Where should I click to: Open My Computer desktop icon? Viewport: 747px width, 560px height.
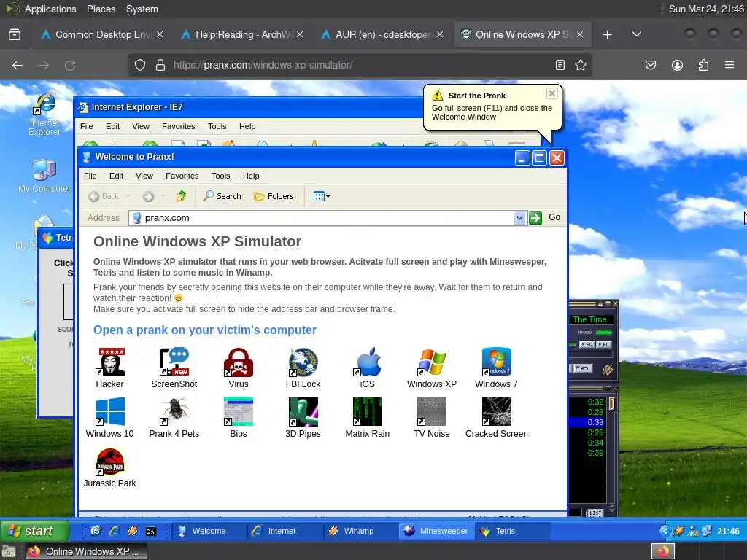(x=44, y=175)
